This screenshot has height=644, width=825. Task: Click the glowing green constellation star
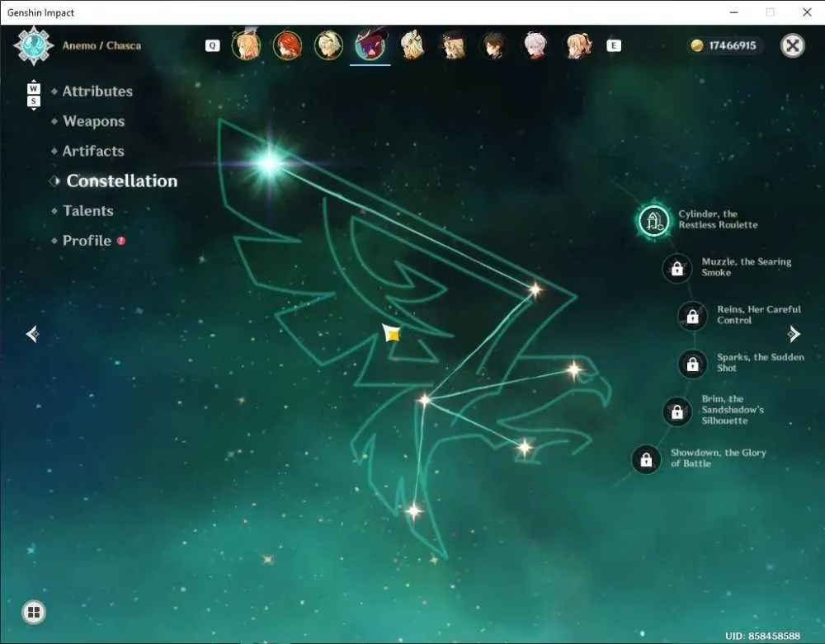pos(270,162)
